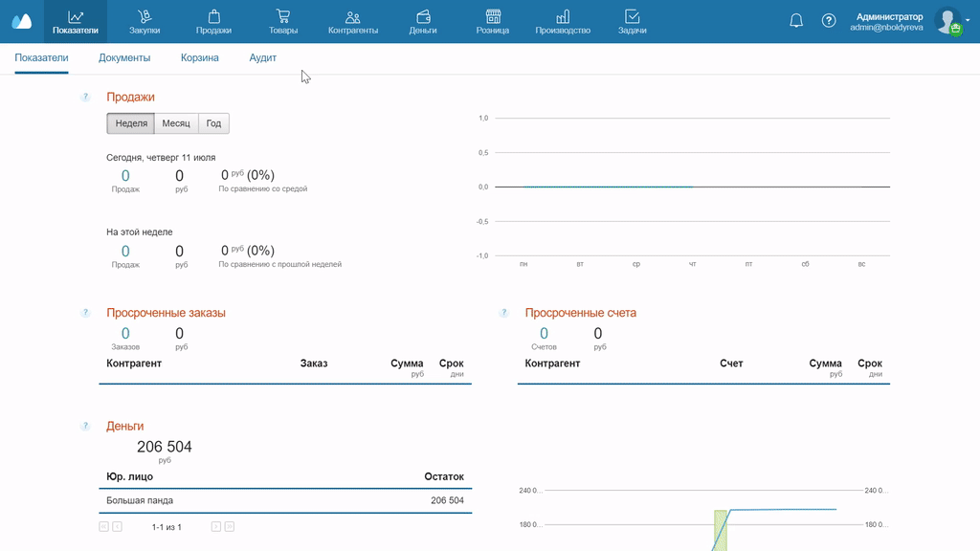The height and width of the screenshot is (551, 980).
Task: Open the Продажи sales section
Action: [213, 22]
